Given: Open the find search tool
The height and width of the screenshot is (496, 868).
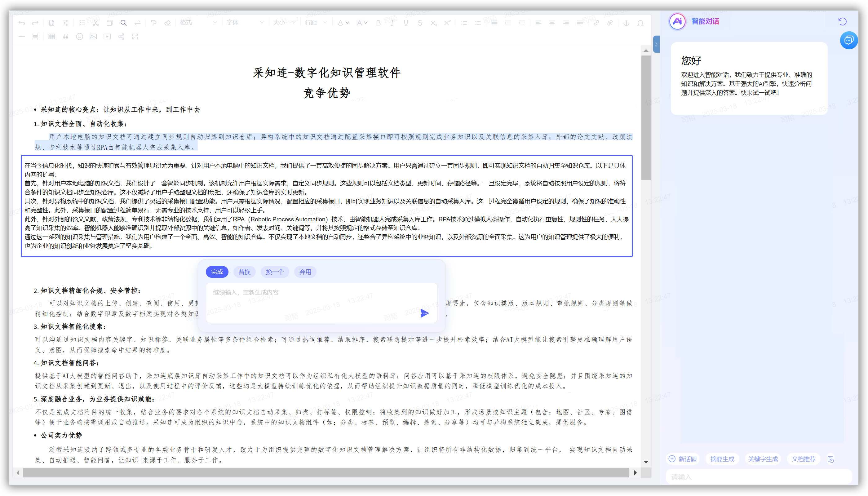Looking at the screenshot, I should point(123,23).
